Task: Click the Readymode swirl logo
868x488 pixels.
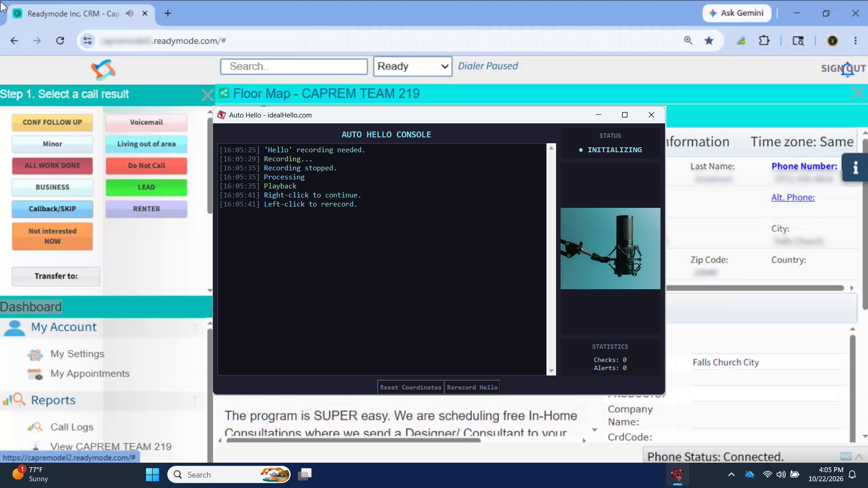Action: (103, 70)
